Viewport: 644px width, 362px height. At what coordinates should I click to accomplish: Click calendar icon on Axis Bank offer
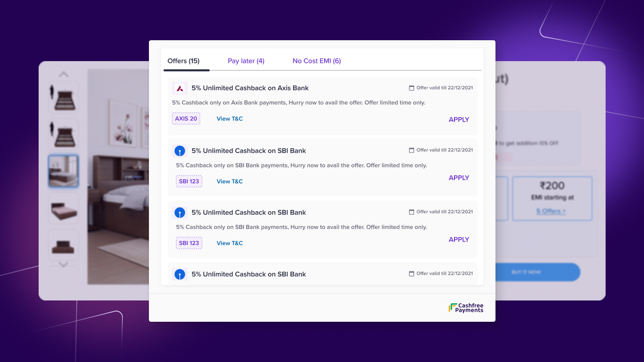tap(412, 88)
